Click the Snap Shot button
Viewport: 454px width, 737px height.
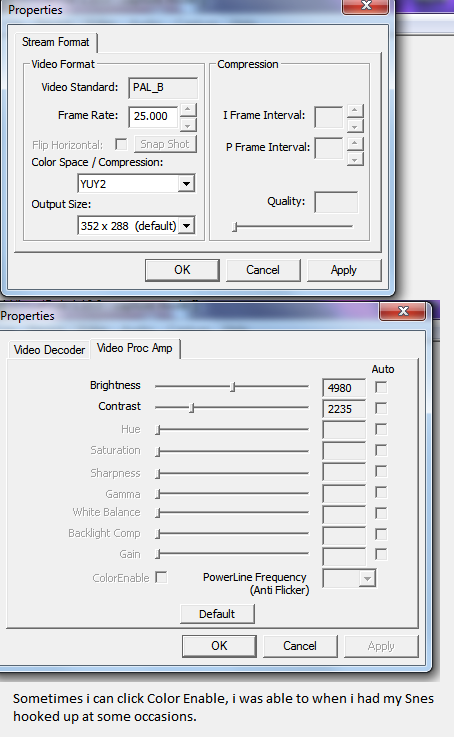165,144
